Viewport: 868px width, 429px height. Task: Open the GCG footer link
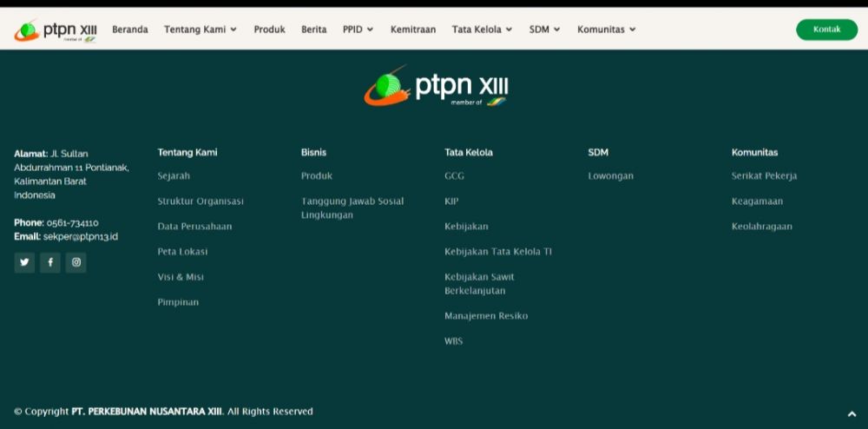[x=455, y=175]
